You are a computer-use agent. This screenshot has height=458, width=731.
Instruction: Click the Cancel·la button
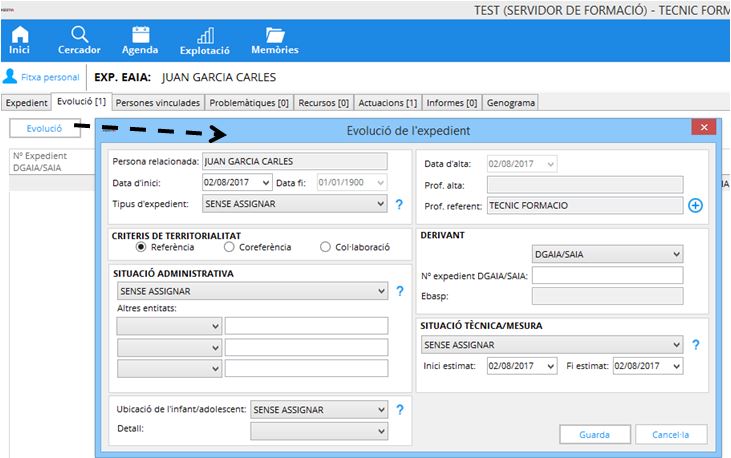pyautogui.click(x=672, y=434)
